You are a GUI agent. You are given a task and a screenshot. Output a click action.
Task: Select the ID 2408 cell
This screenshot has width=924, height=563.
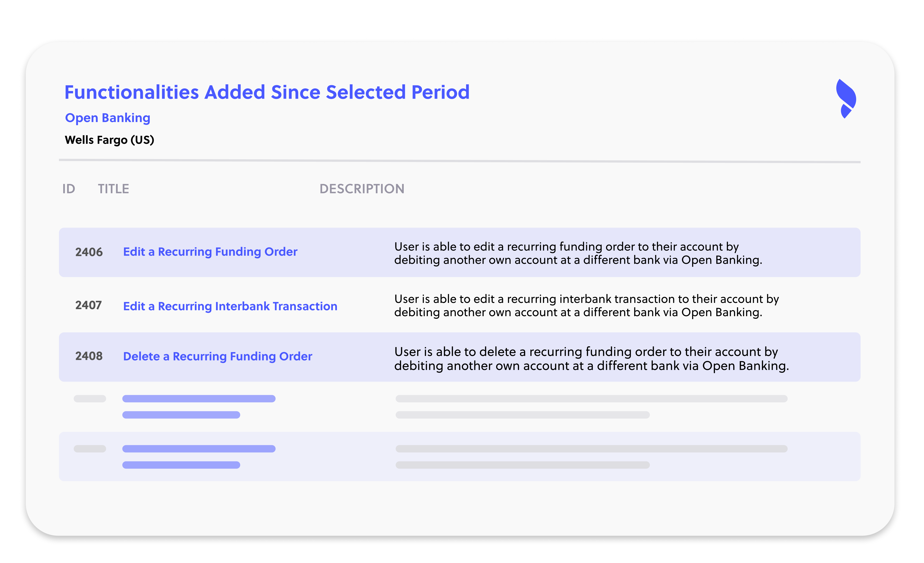click(x=89, y=356)
